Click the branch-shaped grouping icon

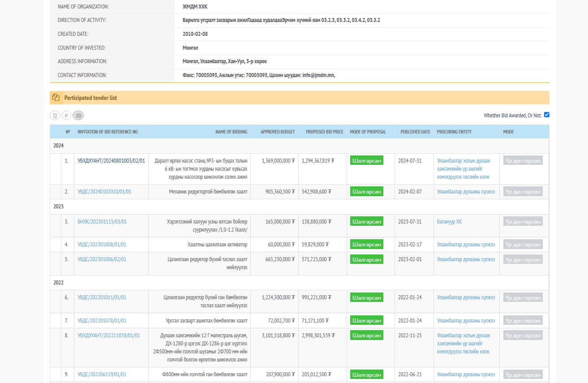67,116
